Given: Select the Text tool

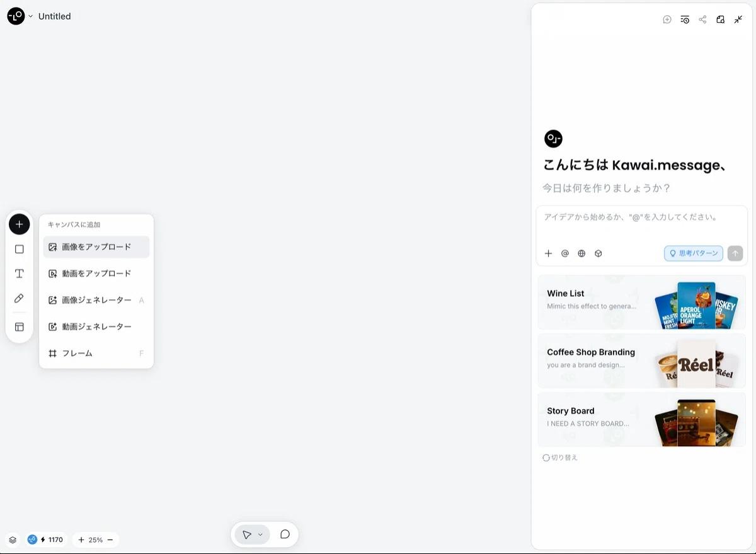Looking at the screenshot, I should [20, 274].
